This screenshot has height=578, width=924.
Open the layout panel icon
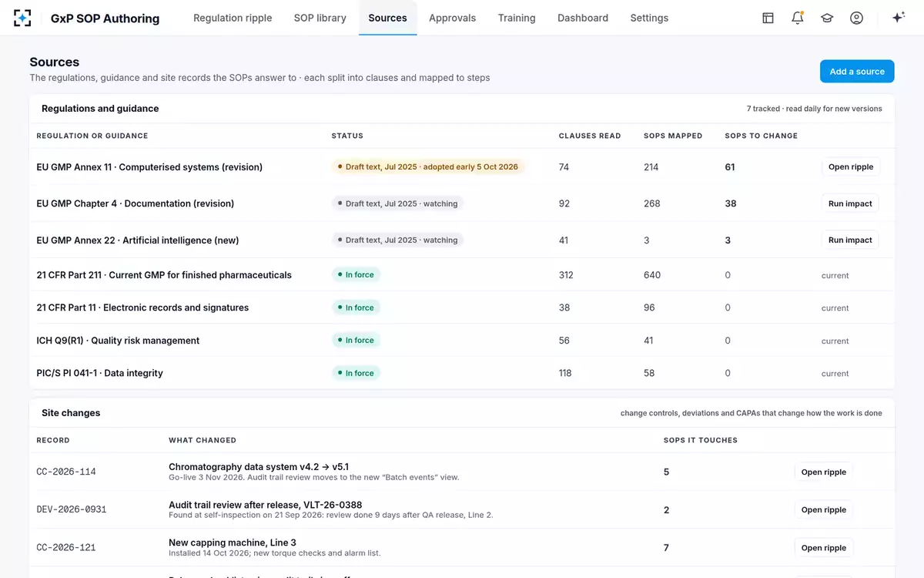(x=768, y=18)
